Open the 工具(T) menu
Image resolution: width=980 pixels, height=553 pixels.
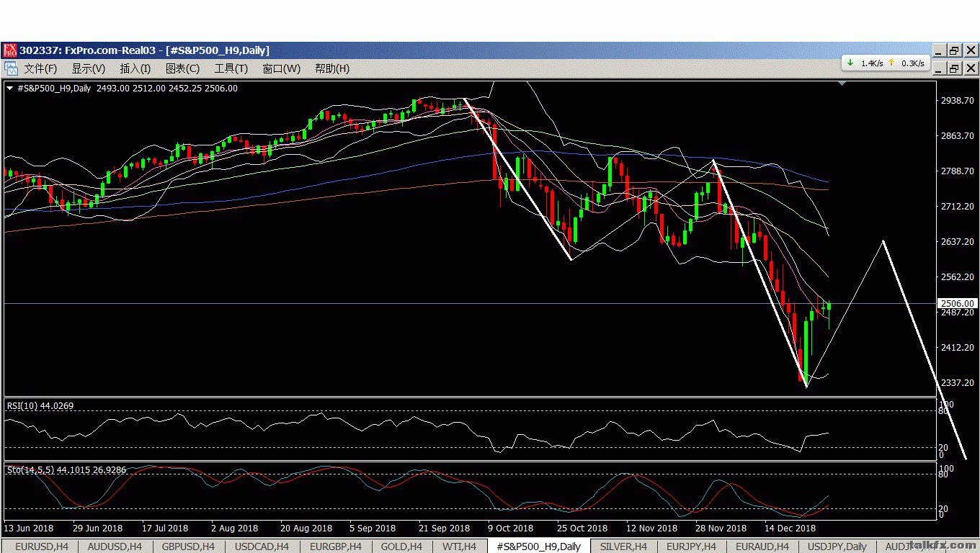(x=231, y=68)
